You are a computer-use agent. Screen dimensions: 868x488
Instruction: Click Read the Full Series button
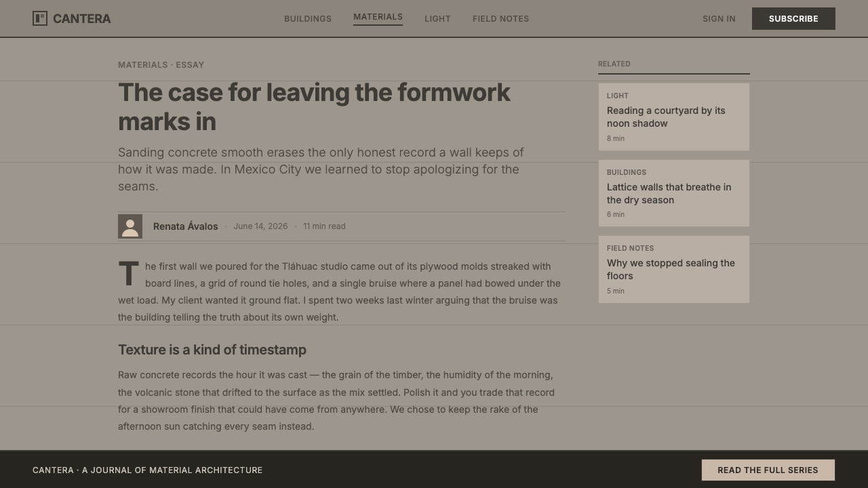768,470
